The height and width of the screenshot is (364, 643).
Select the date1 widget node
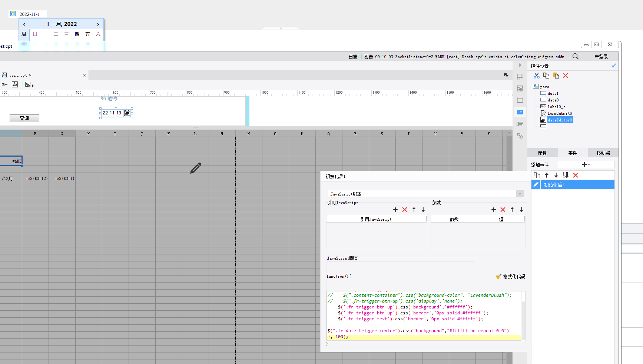click(553, 93)
